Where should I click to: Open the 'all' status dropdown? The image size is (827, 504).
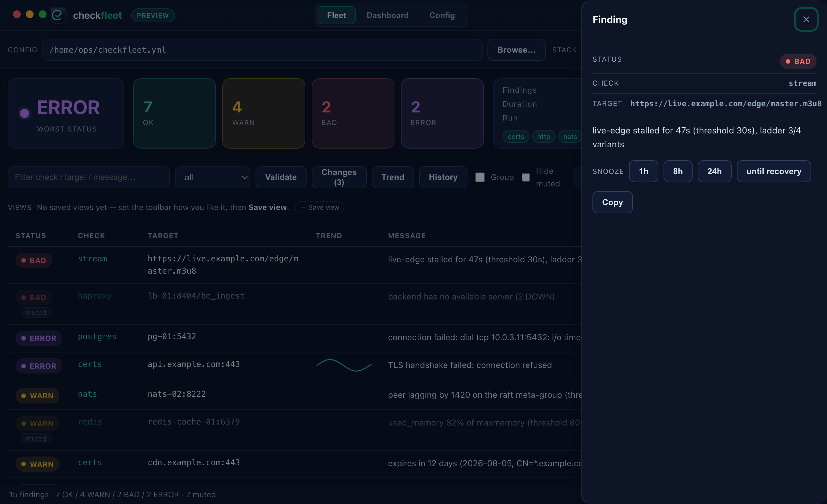pyautogui.click(x=213, y=177)
